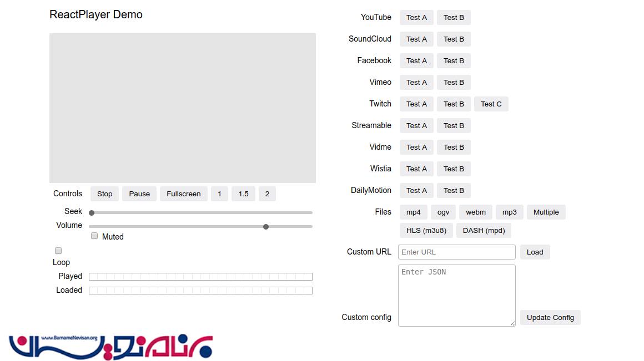Toggle the Loop checkbox
The height and width of the screenshot is (361, 644).
(x=58, y=251)
